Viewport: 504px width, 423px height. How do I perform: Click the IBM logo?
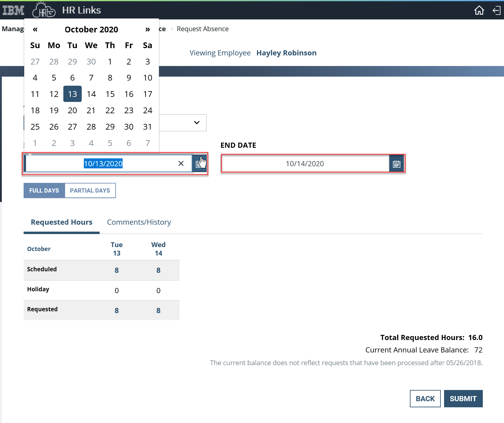point(13,10)
